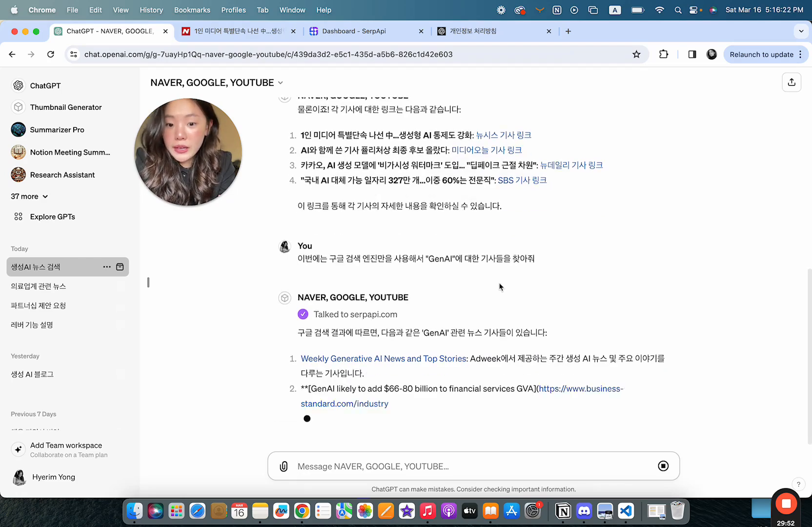Open Chrome profile avatar
Image resolution: width=812 pixels, height=527 pixels.
point(711,54)
